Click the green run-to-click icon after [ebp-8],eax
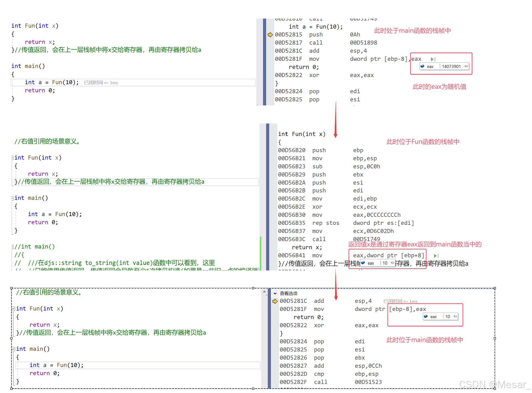532x393 pixels. 433,59
